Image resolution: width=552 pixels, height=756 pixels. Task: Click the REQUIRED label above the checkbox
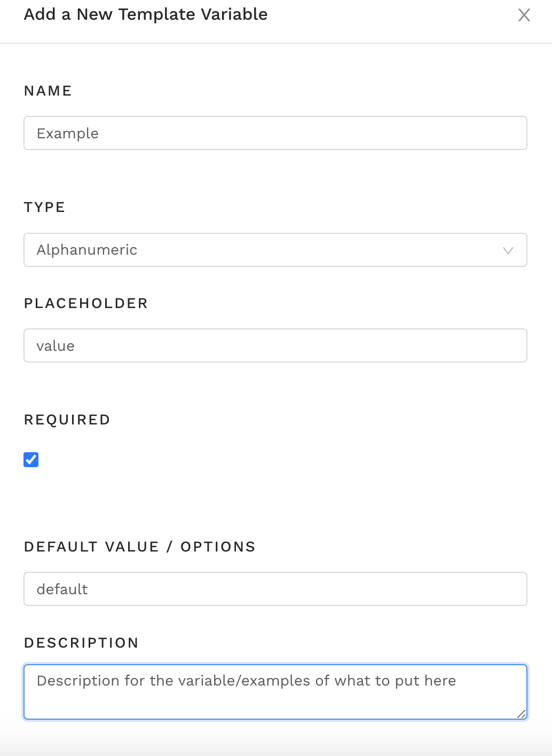(67, 420)
